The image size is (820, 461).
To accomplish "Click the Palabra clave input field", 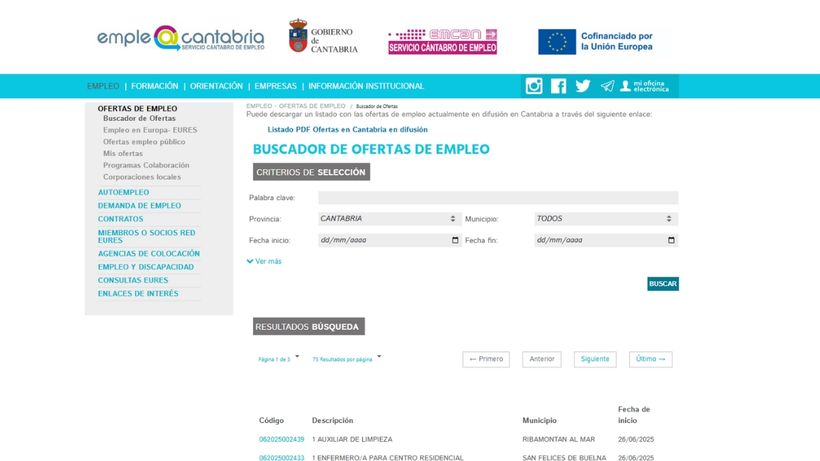I will (x=497, y=198).
